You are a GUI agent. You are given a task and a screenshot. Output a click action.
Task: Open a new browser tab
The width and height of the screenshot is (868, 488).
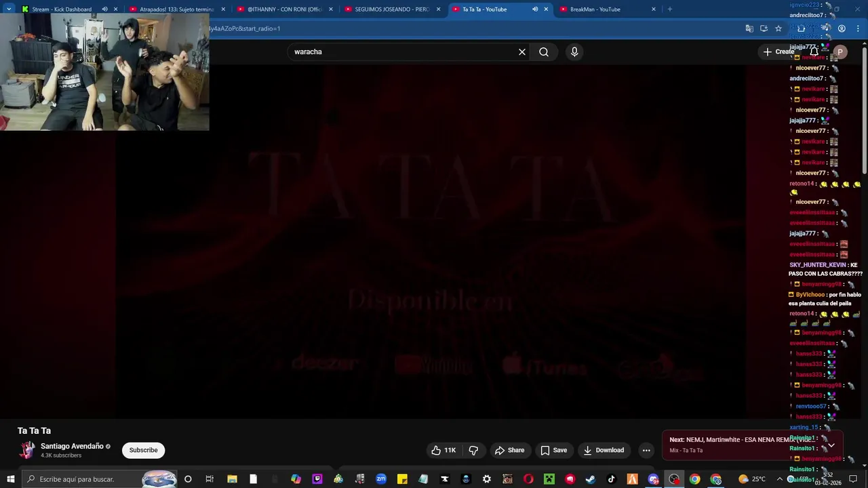(669, 9)
